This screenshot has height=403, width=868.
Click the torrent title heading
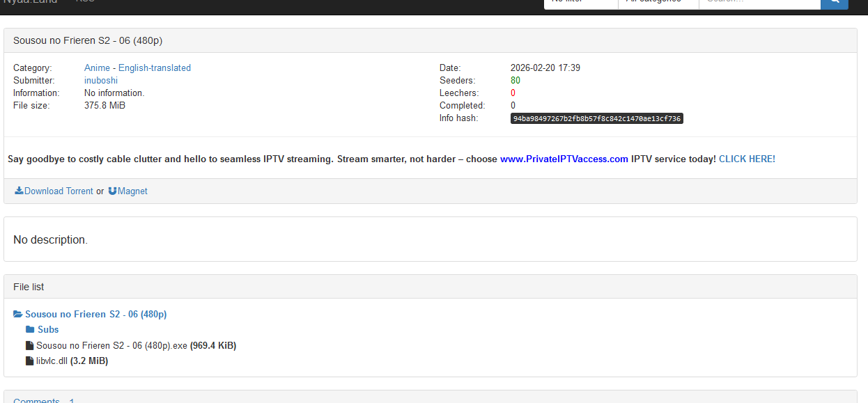point(88,40)
